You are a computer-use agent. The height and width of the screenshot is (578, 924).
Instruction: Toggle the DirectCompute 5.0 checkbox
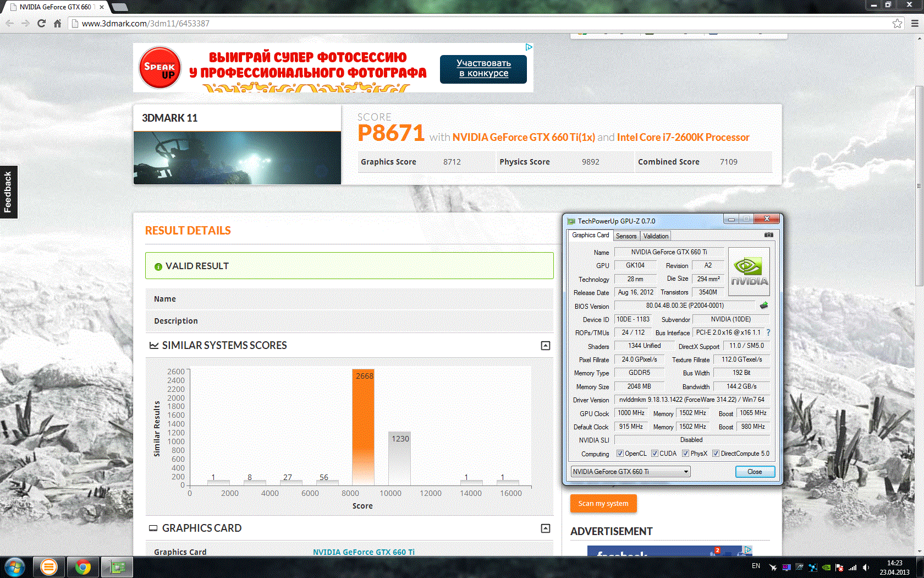coord(716,454)
